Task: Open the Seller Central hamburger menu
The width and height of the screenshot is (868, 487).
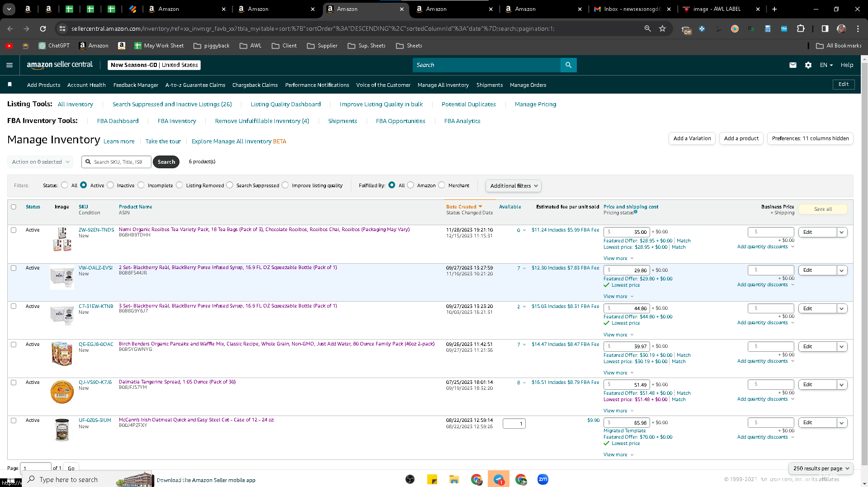Action: coord(9,65)
